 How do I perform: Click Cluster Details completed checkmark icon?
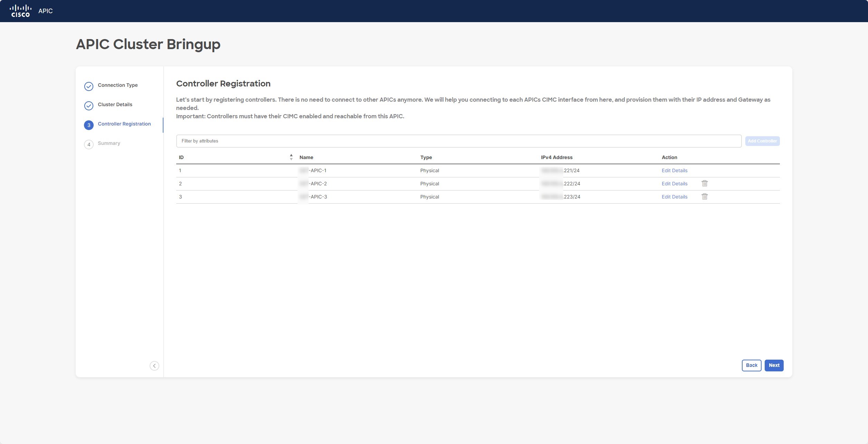tap(89, 106)
